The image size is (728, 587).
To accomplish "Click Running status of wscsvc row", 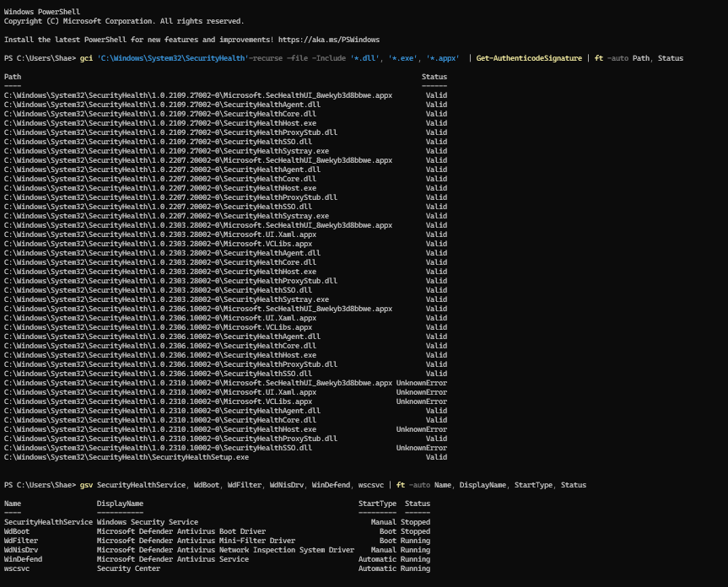I will 415,568.
